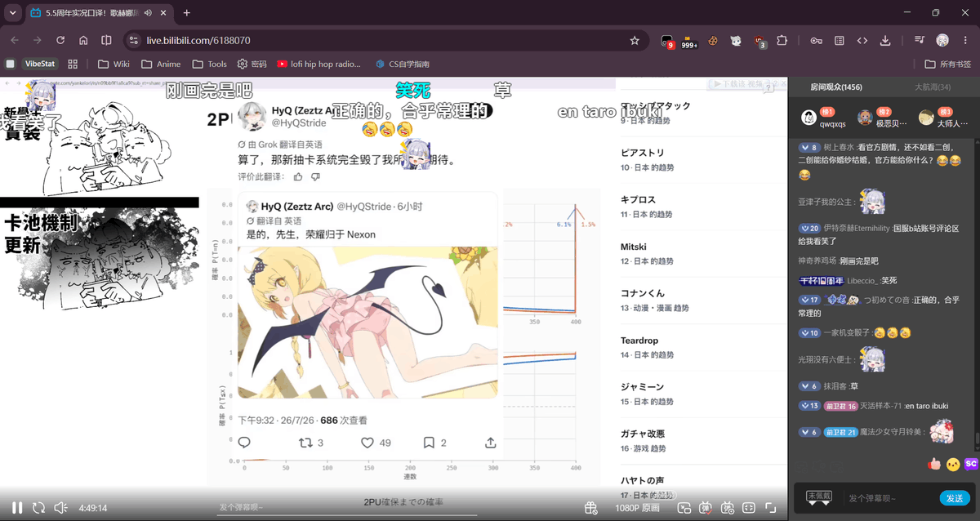Close the 5.5周年实况口译 tab

point(164,13)
